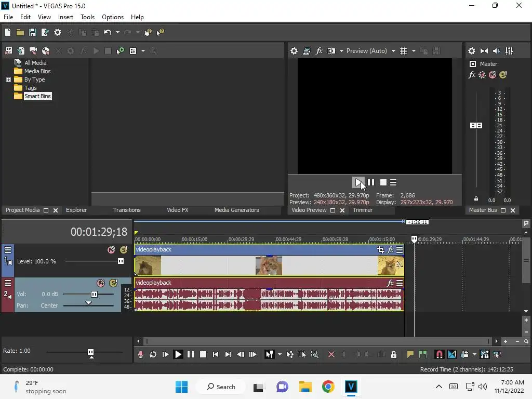532x399 pixels.
Task: Toggle Master Bus mute button
Action: pyautogui.click(x=493, y=75)
